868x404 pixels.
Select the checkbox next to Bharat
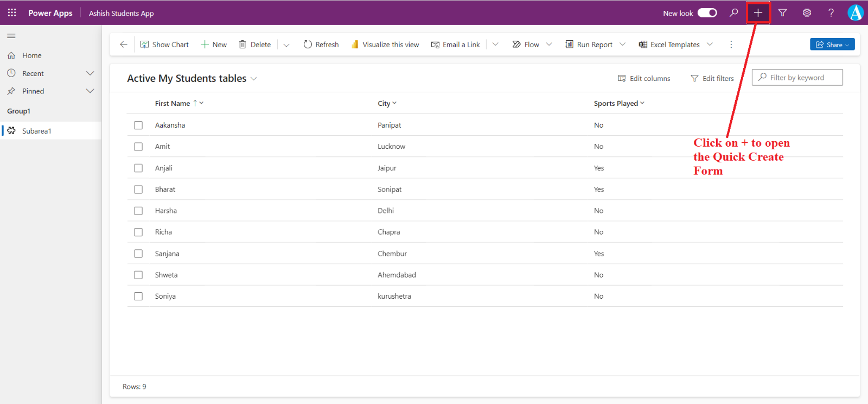(x=138, y=190)
